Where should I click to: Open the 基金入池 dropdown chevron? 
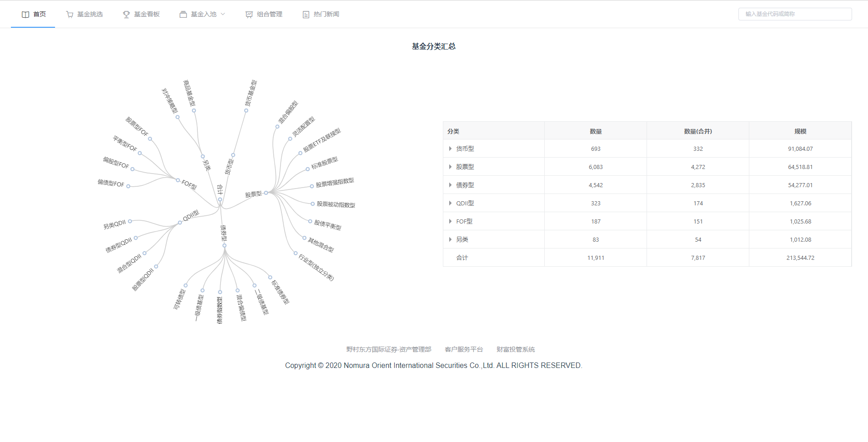click(223, 14)
